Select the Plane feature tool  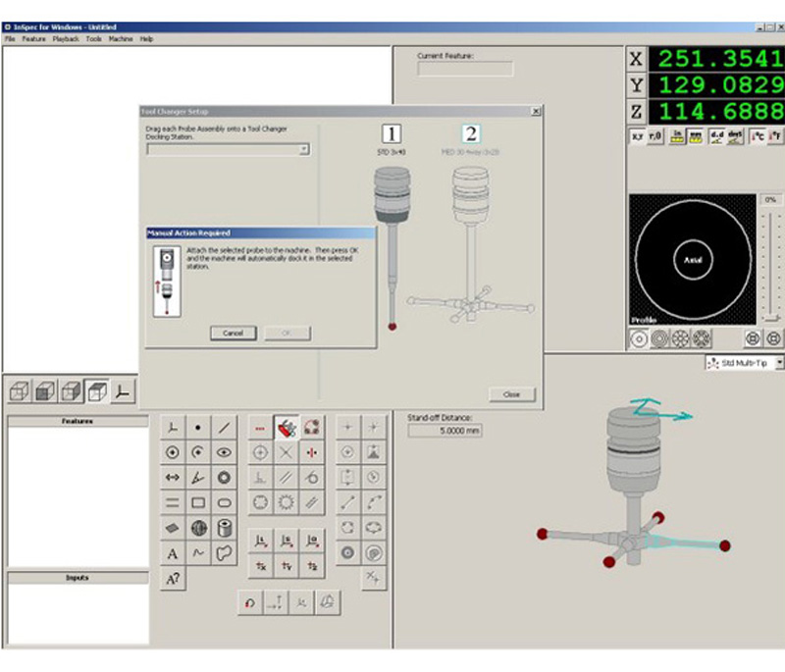[x=173, y=528]
